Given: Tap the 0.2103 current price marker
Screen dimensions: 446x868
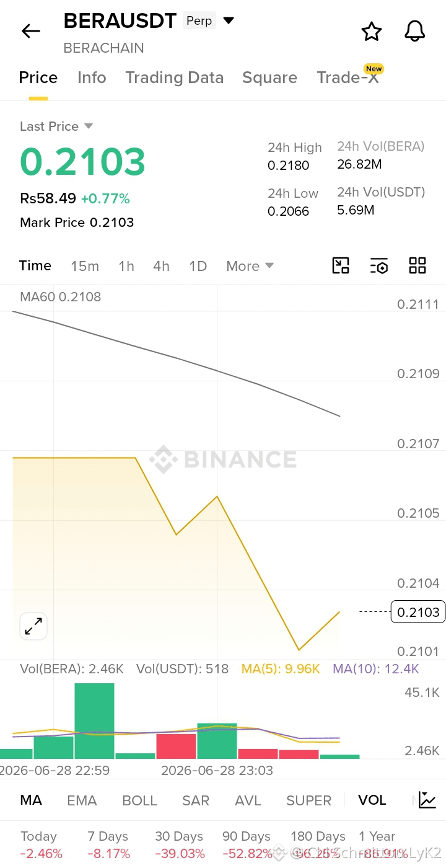Looking at the screenshot, I should 419,612.
